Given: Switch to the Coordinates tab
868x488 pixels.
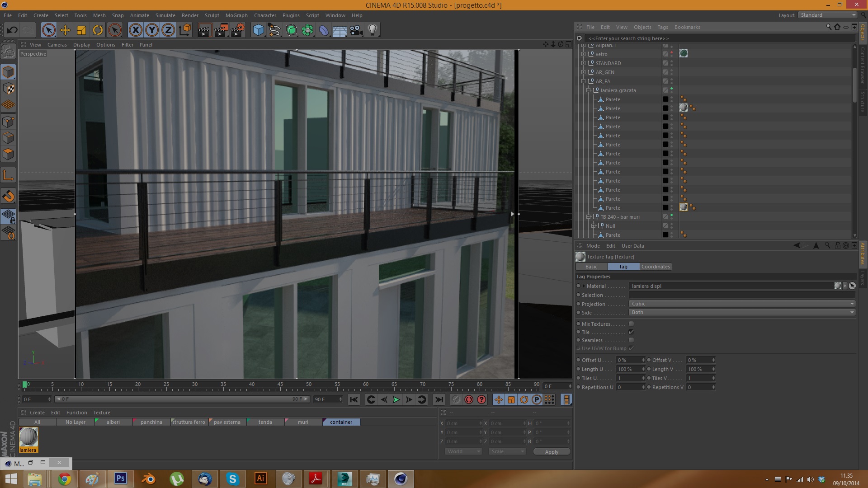Looking at the screenshot, I should point(656,267).
